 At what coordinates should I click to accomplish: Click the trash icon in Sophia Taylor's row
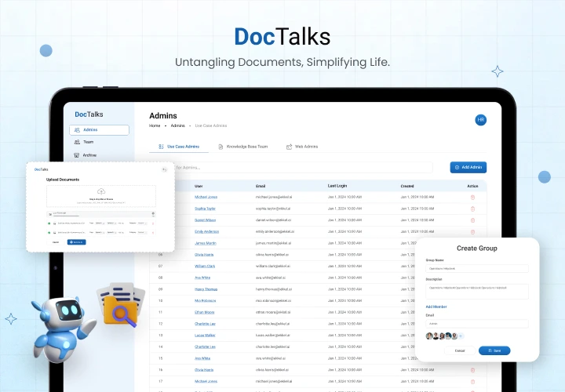[472, 209]
